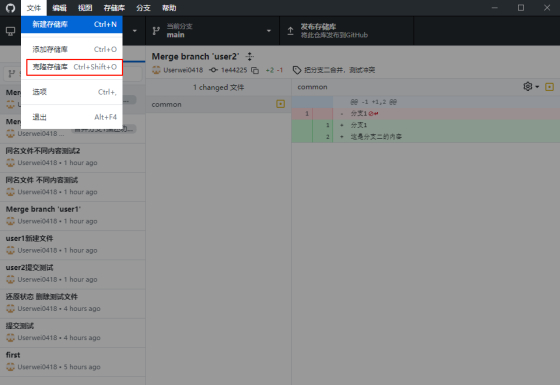Click the deleted diff line 分支1
The height and width of the screenshot is (385, 560).
coord(426,114)
